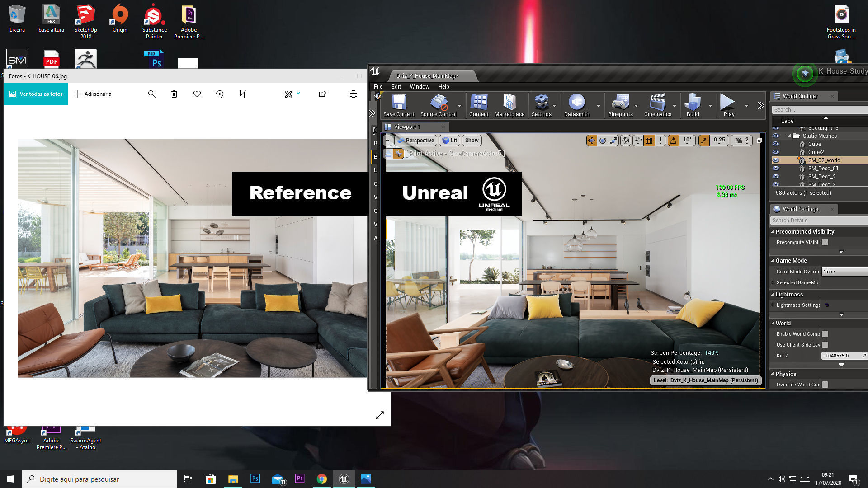This screenshot has width=868, height=488.
Task: Hide the SM_Deco_01 actor with eye icon
Action: (776, 169)
